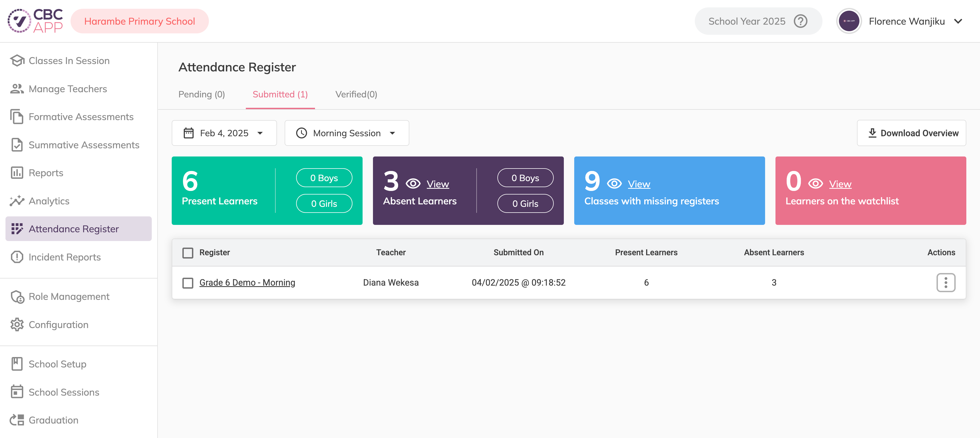Image resolution: width=980 pixels, height=438 pixels.
Task: Click the Download Overview button
Action: 911,133
